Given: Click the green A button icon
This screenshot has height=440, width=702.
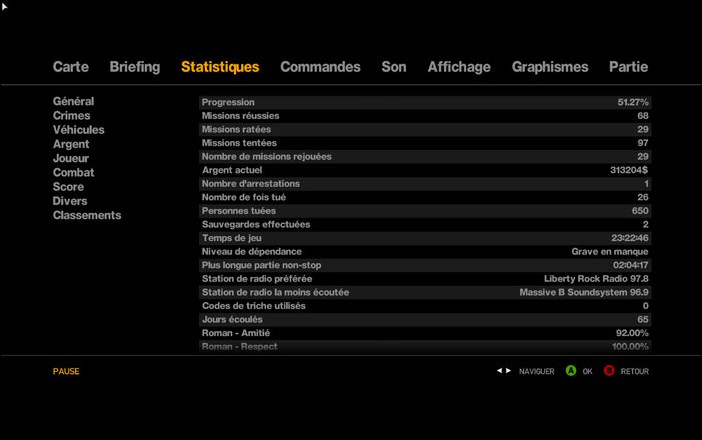Looking at the screenshot, I should pos(571,371).
